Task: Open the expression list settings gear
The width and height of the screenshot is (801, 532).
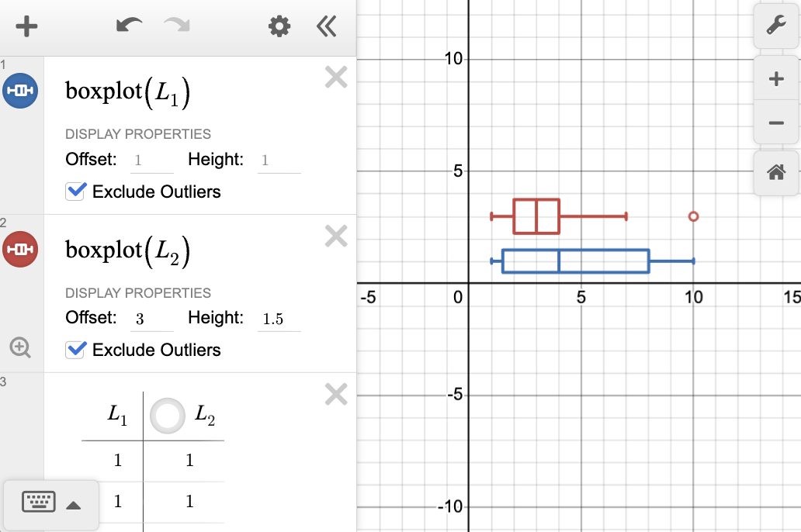Action: click(x=279, y=27)
